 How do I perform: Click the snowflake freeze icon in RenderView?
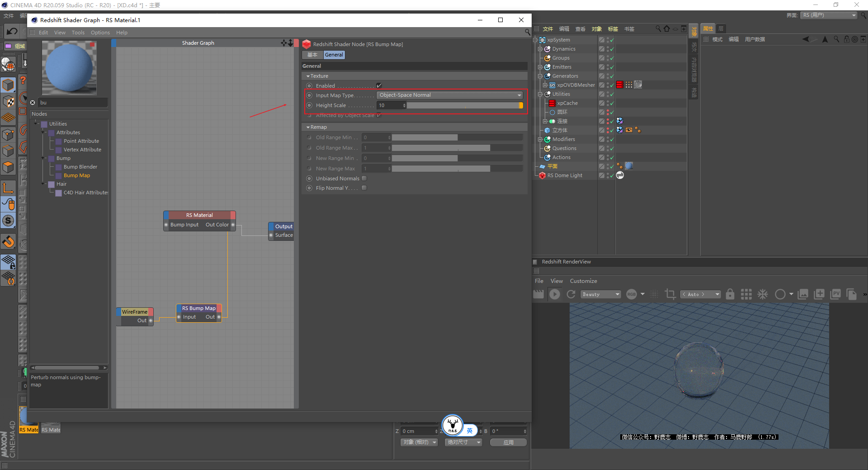[x=763, y=294]
